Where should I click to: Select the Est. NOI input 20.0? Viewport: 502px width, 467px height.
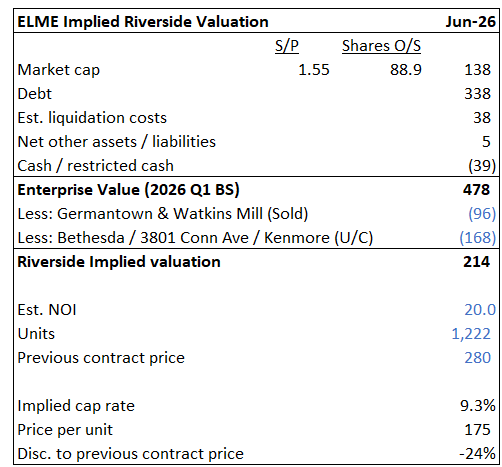pyautogui.click(x=480, y=310)
